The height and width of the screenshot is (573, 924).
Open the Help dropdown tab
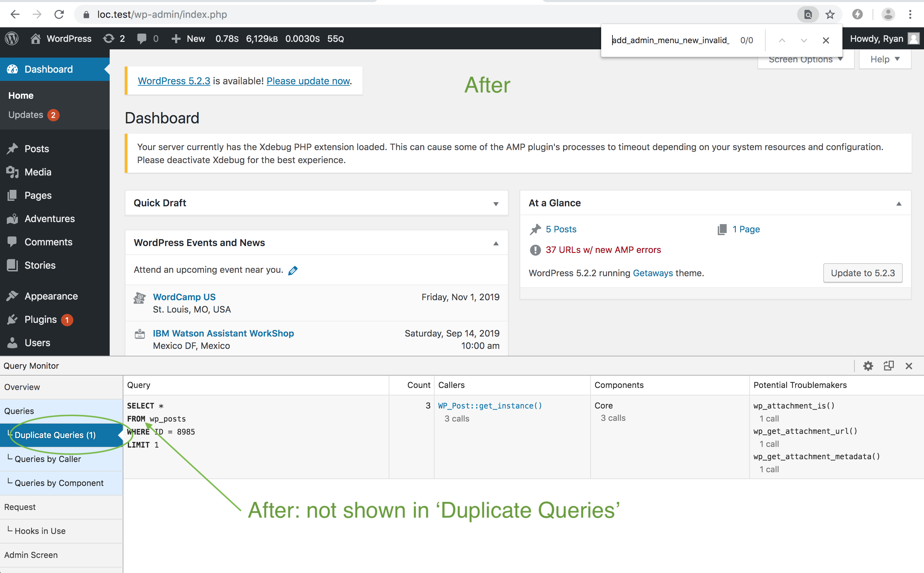885,60
